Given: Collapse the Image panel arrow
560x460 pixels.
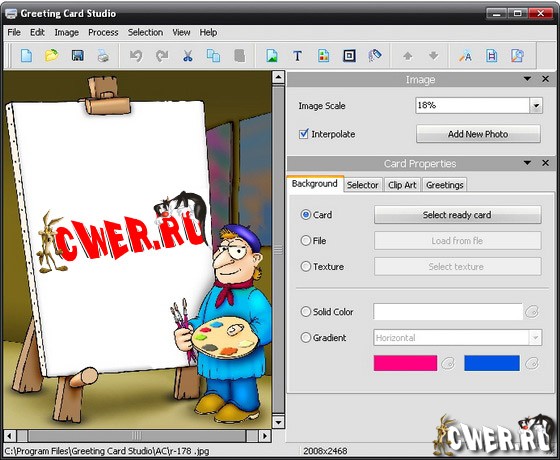Looking at the screenshot, I should click(x=527, y=79).
